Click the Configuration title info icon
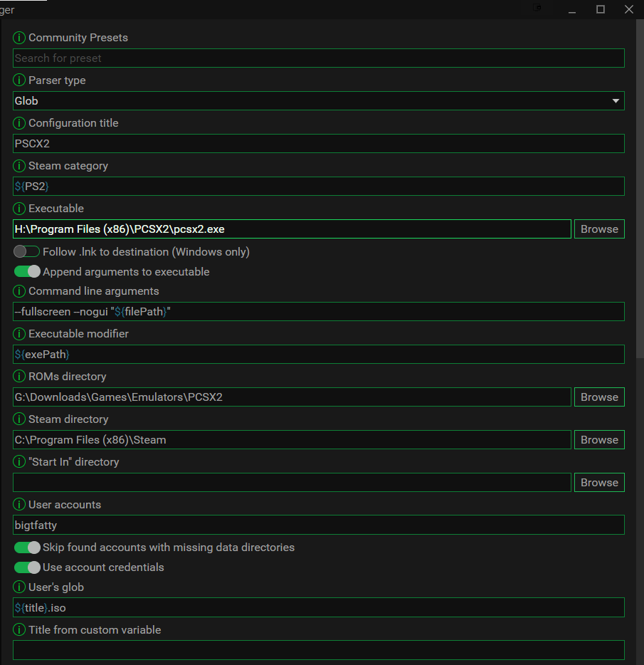This screenshot has width=644, height=665. pos(18,123)
